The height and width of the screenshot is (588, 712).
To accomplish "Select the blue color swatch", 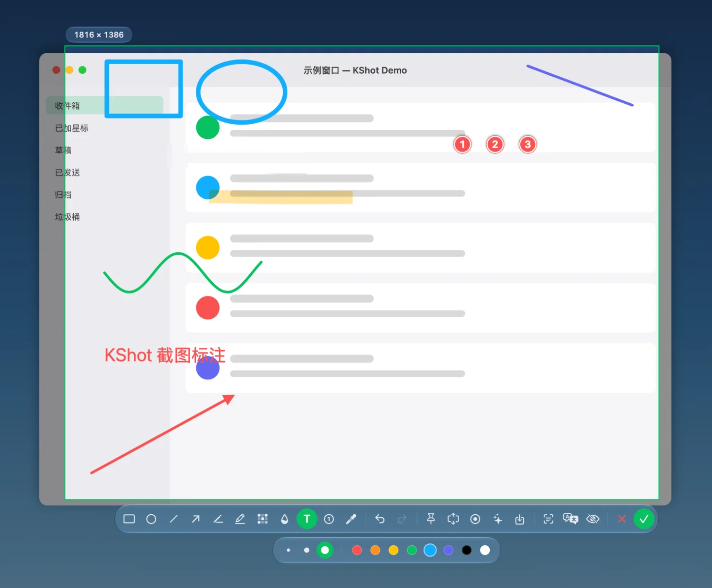I will 430,550.
